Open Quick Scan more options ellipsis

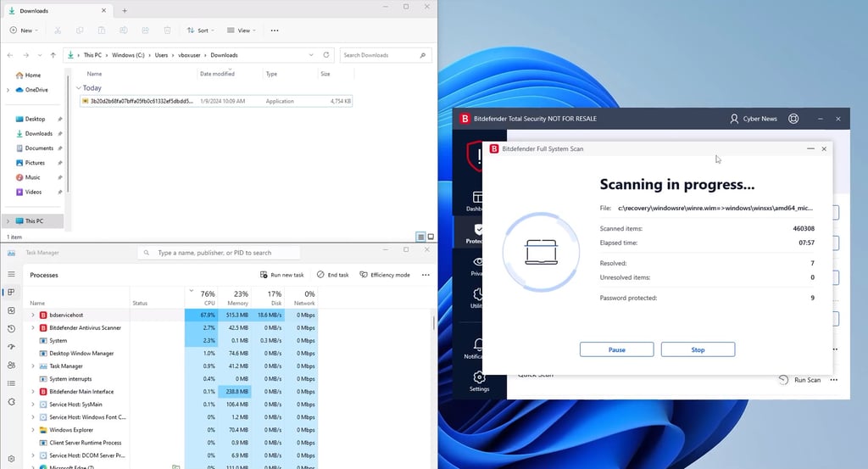(x=834, y=380)
